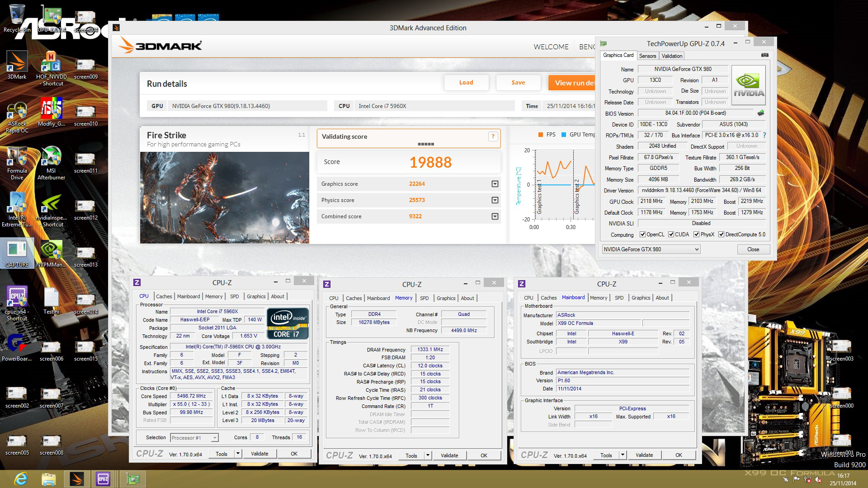Open Mainboard tab in middle CPU-Z window
Screen dimensions: 868x488
pos(378,298)
